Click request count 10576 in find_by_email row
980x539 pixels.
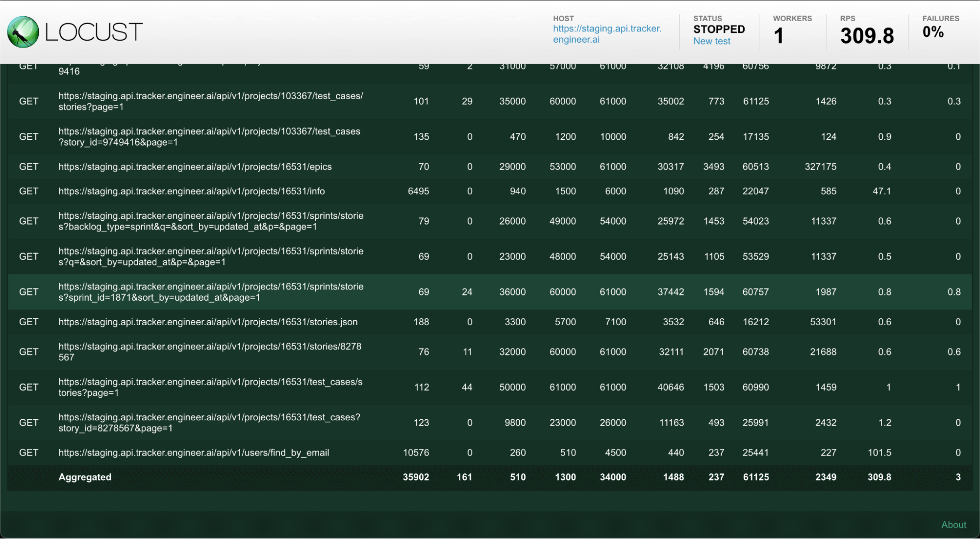(416, 453)
